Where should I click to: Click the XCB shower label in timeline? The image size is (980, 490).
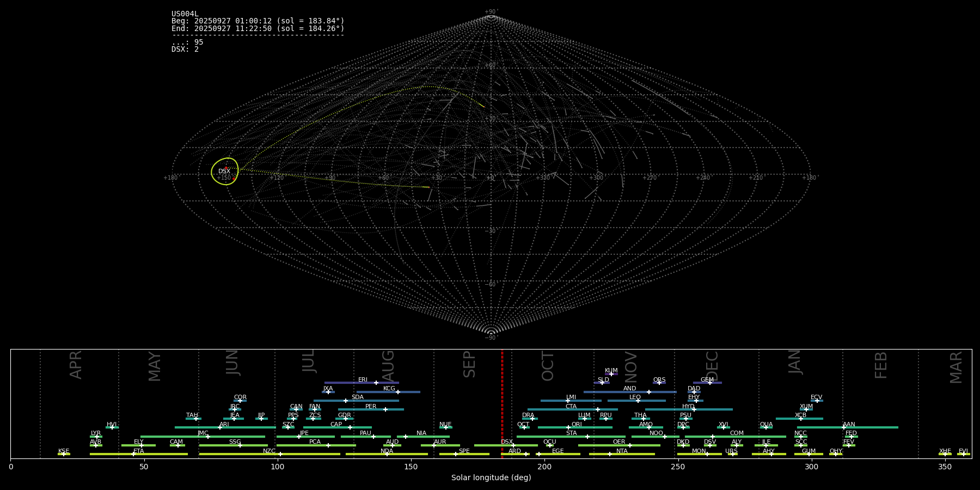800,415
